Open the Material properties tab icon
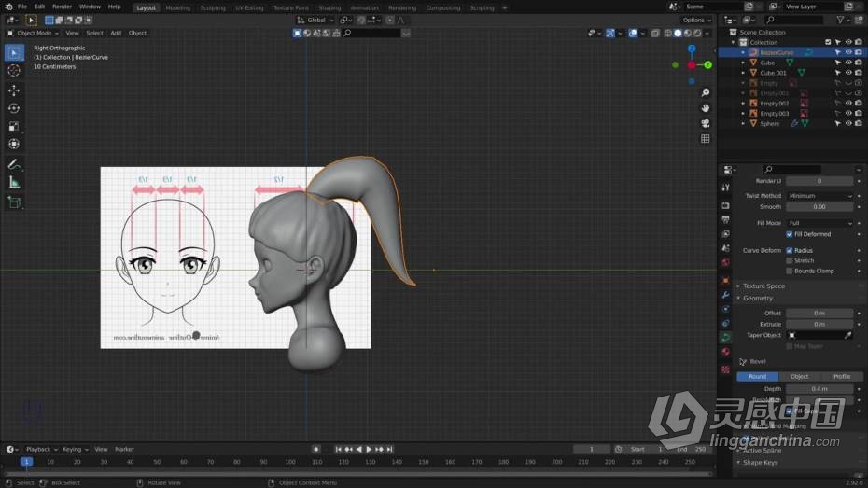The image size is (868, 488). 726,352
